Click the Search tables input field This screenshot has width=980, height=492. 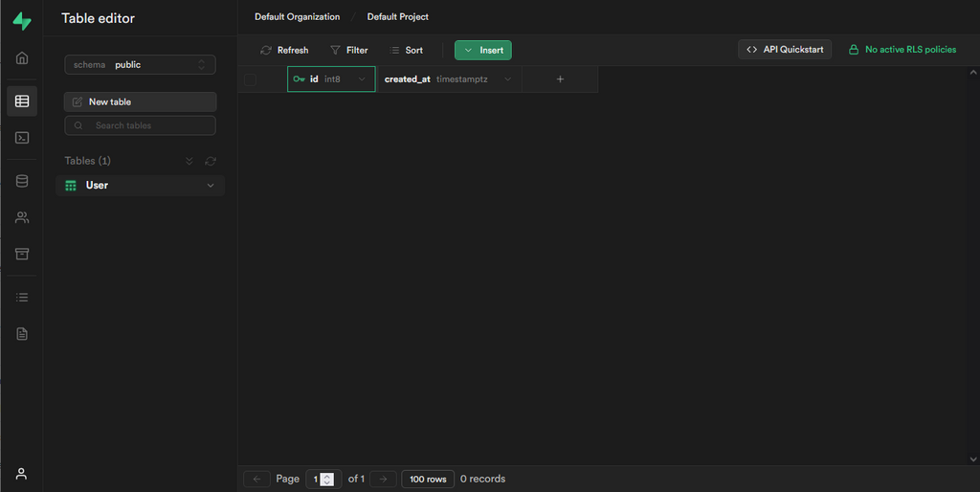[x=140, y=125]
